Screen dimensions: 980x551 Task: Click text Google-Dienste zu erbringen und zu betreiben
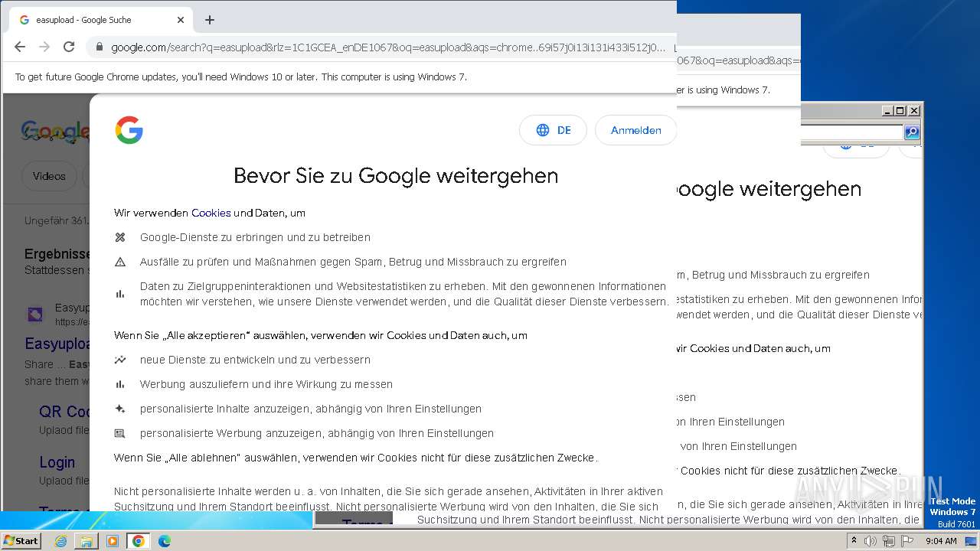click(255, 237)
